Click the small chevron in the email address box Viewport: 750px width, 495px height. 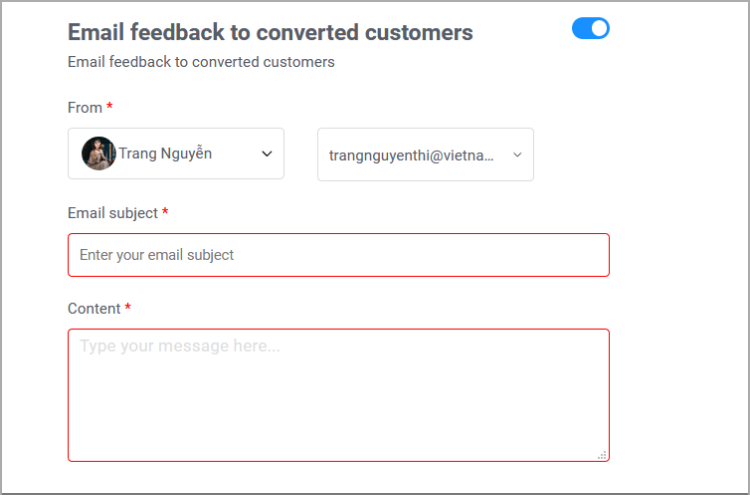point(517,155)
